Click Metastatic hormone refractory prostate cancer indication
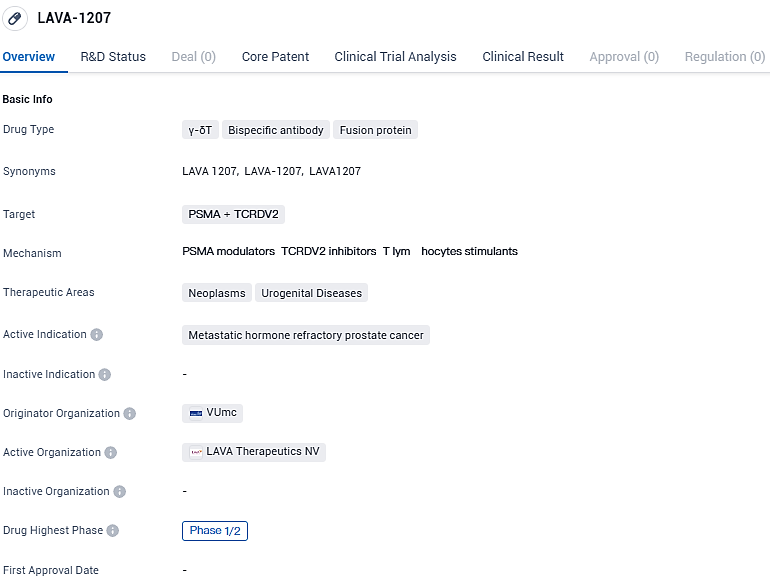This screenshot has height=580, width=770. (x=306, y=335)
